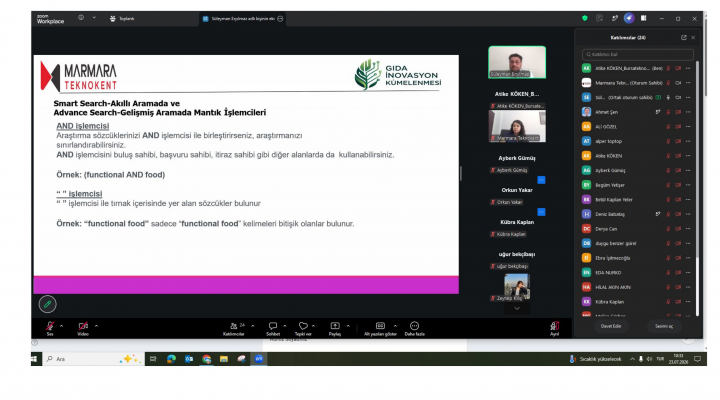Click Ahmet Şen's profile photo avatar
720x400 pixels.
click(x=586, y=112)
